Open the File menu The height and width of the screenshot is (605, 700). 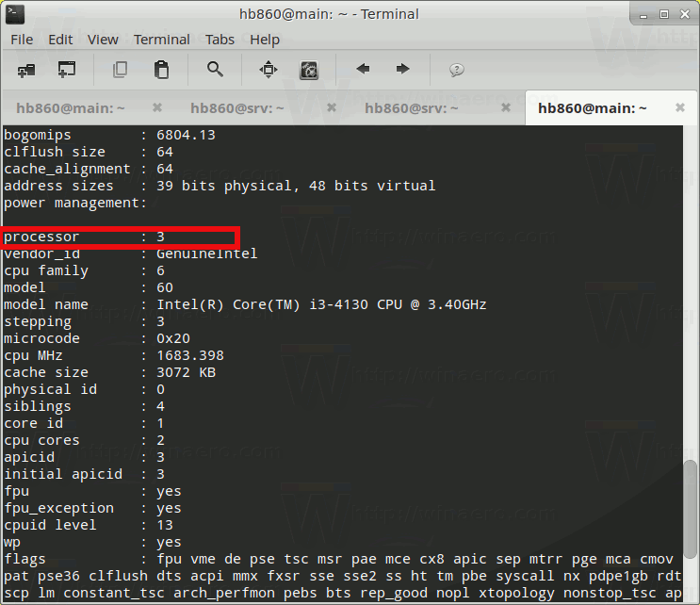(x=22, y=39)
